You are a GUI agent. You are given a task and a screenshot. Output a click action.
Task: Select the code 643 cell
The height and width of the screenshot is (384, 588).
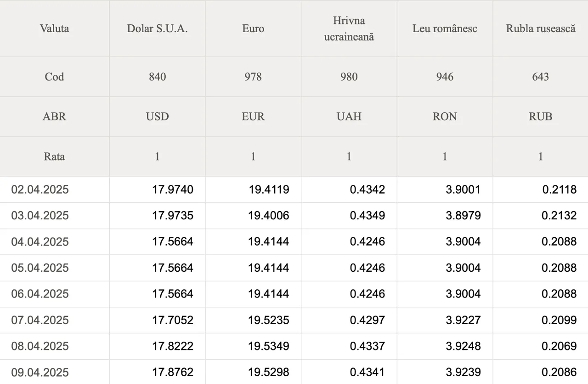click(x=541, y=77)
